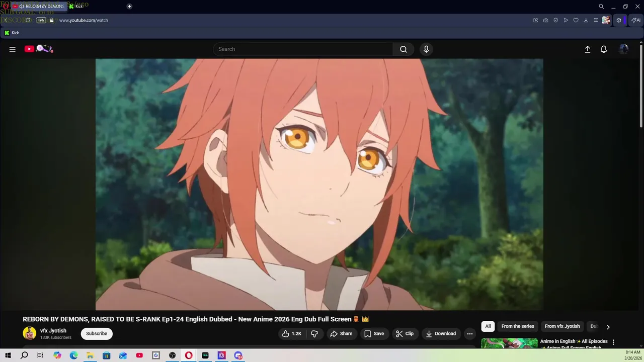Open the browser AI assistant button

click(636, 20)
